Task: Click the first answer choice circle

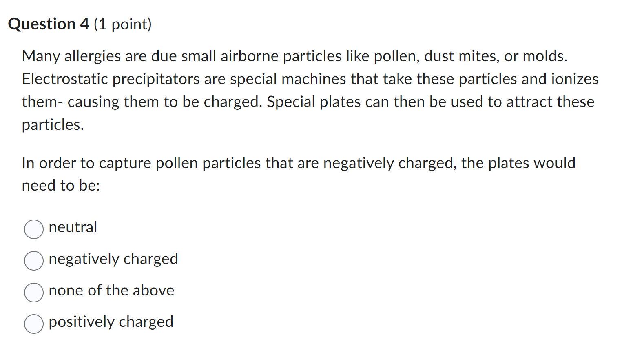Action: 34,229
